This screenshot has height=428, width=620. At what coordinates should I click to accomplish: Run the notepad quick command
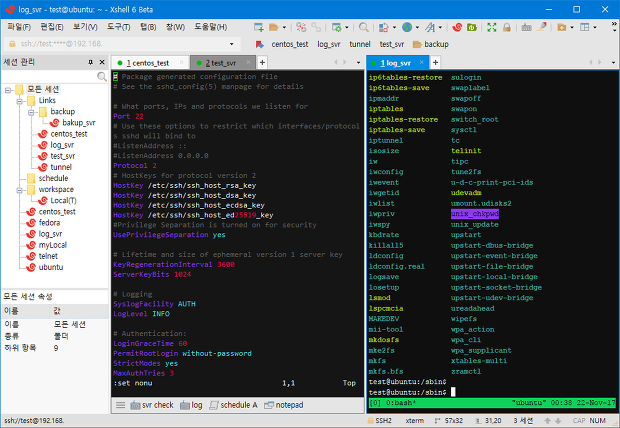284,405
